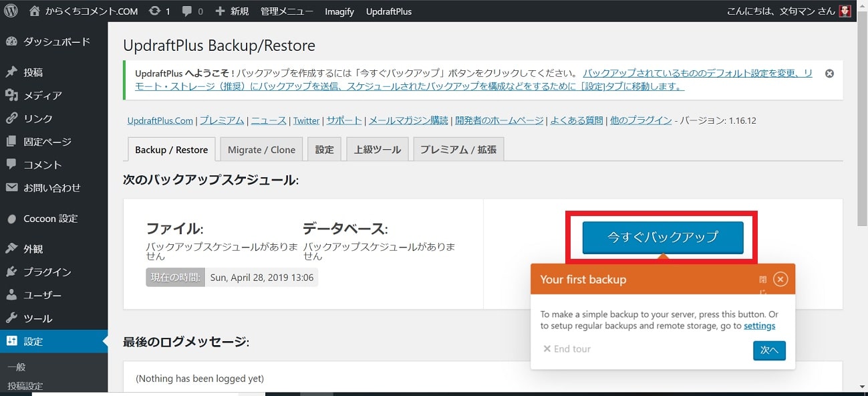The height and width of the screenshot is (396, 868).
Task: Open the updates icon in admin bar
Action: pyautogui.click(x=155, y=11)
